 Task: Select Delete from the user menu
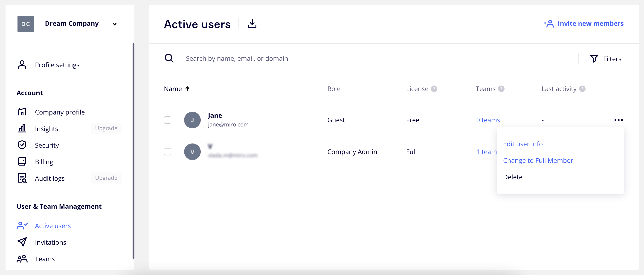pos(513,177)
